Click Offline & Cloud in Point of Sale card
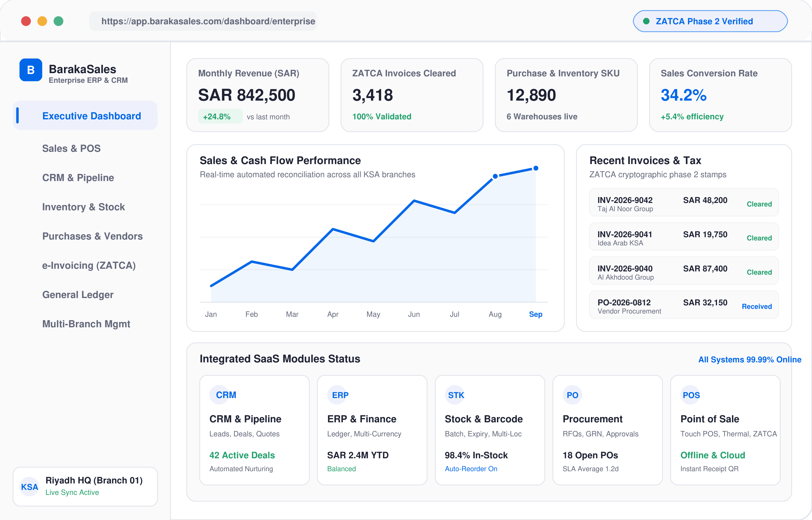 pyautogui.click(x=712, y=455)
